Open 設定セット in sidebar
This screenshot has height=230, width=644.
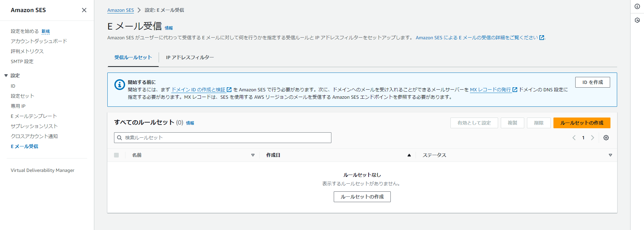[22, 96]
